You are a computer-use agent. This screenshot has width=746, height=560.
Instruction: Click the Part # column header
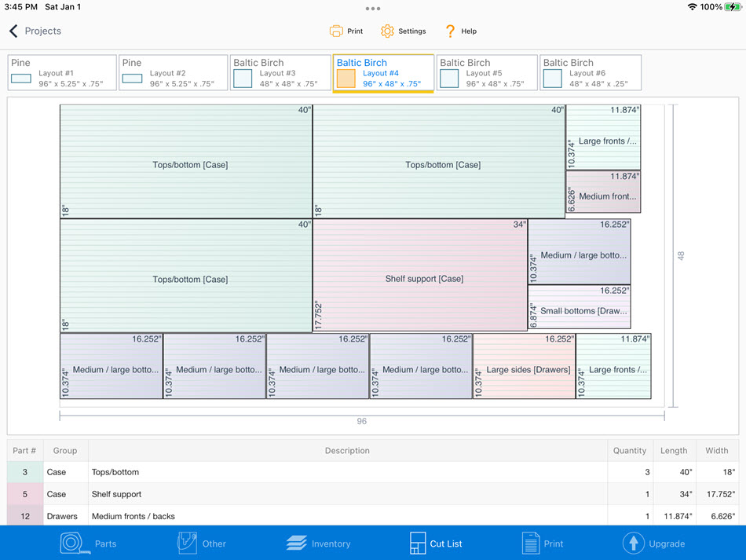point(24,451)
